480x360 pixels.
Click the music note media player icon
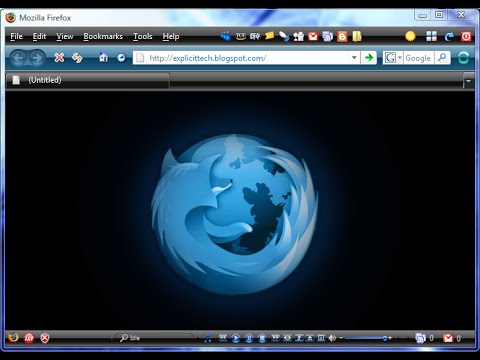208,338
